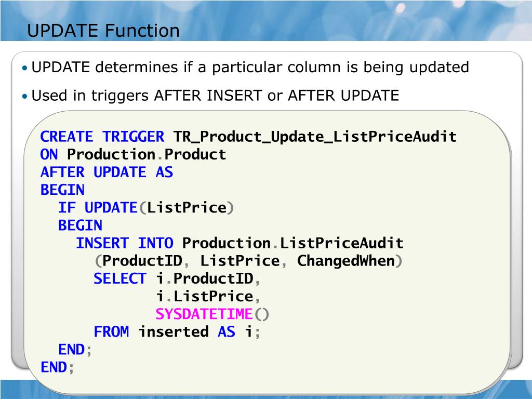Click the indented inner END; statement

pyautogui.click(x=75, y=350)
